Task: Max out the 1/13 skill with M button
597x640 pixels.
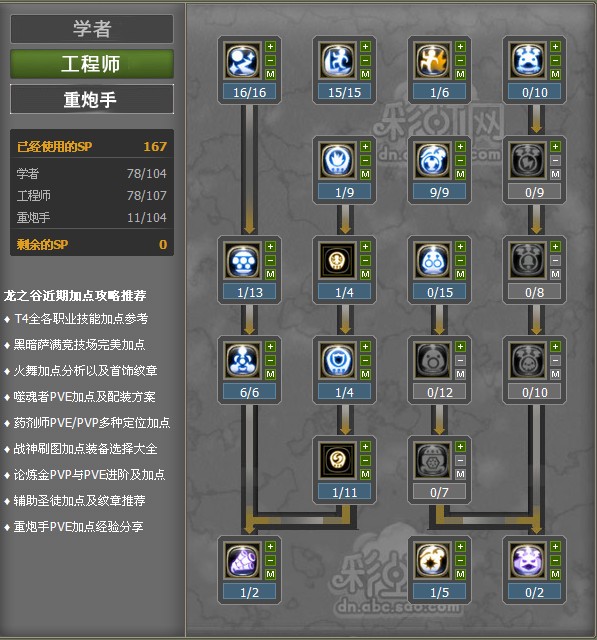Action: (x=270, y=274)
